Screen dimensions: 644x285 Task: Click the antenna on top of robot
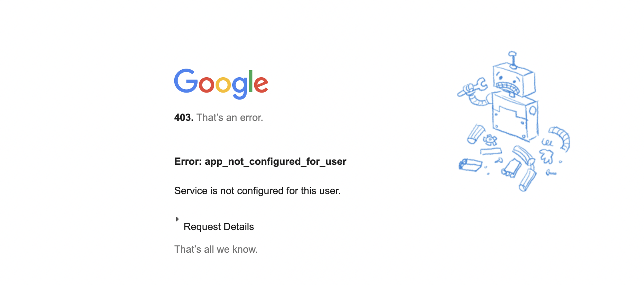click(x=512, y=60)
